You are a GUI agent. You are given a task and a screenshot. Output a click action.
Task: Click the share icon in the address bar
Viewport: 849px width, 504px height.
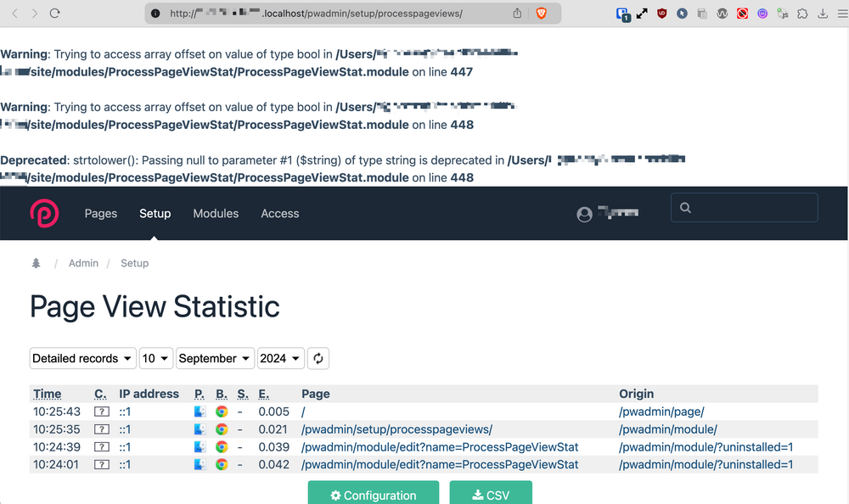tap(518, 14)
